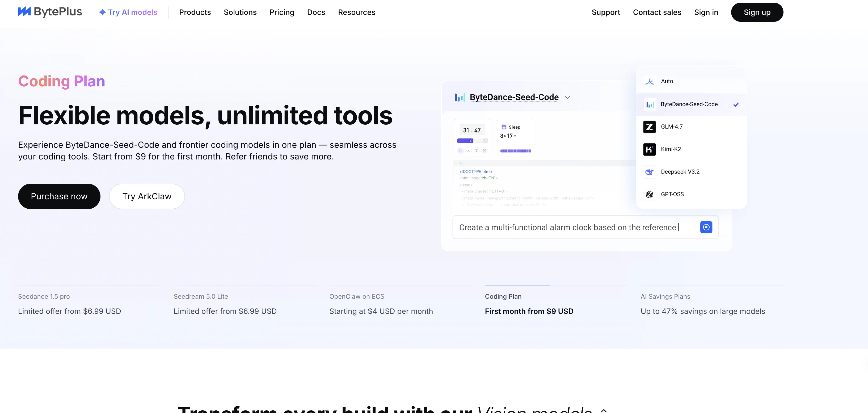
Task: Open the Resources menu
Action: click(x=356, y=12)
